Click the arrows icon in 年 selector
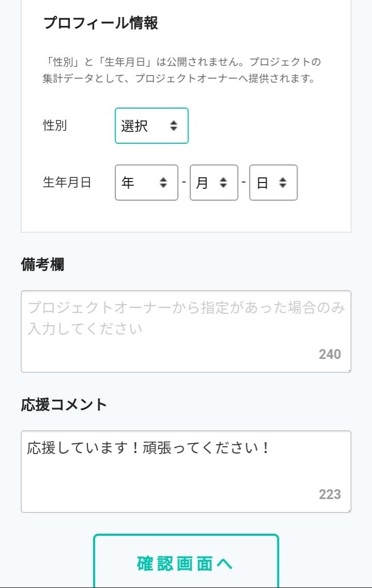This screenshot has width=372, height=588. pyautogui.click(x=163, y=183)
